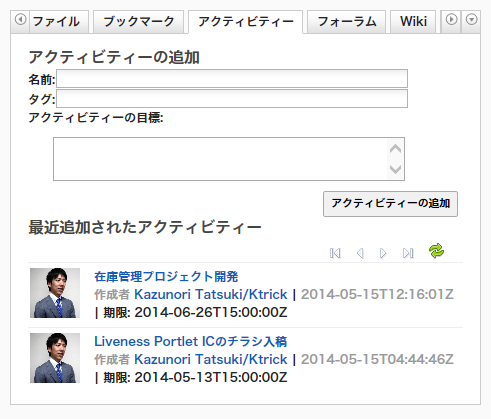The image size is (491, 419).
Task: Click the 名前 input field
Action: (x=232, y=79)
